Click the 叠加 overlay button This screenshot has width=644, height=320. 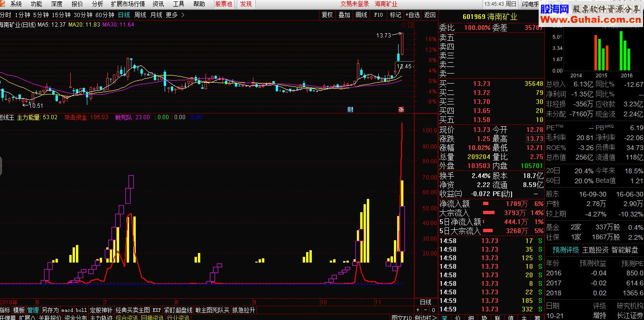[x=344, y=15]
